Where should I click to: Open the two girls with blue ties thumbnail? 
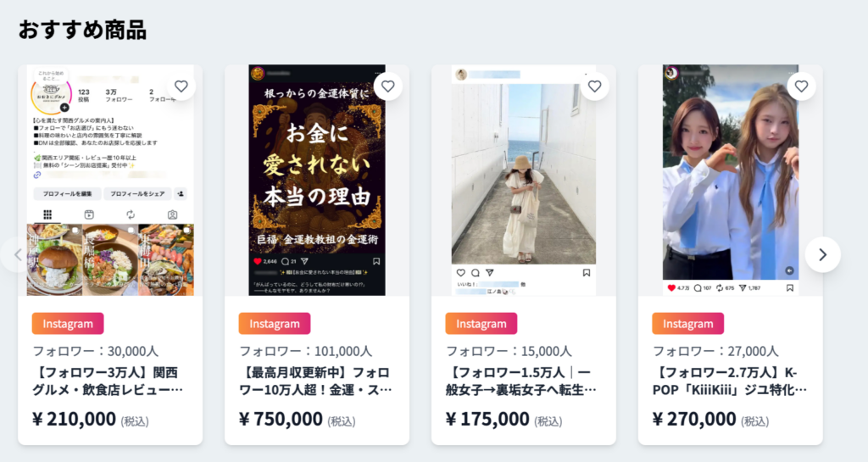tap(731, 180)
